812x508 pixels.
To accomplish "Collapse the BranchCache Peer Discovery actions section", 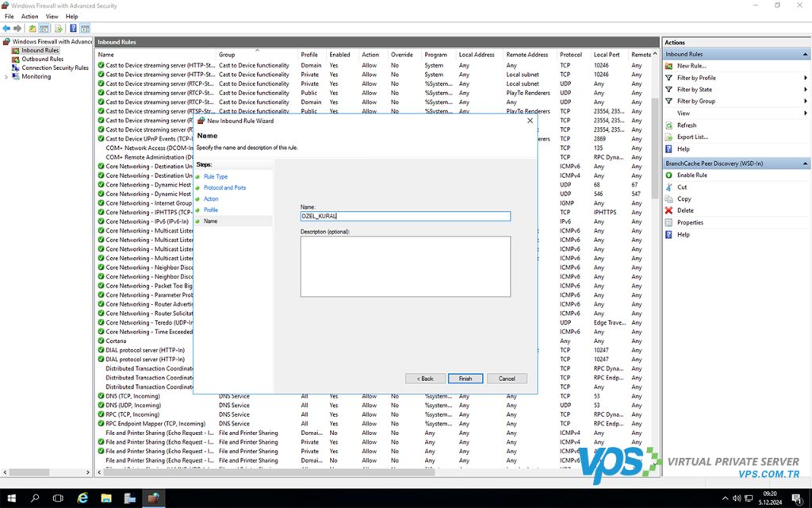I will (805, 164).
